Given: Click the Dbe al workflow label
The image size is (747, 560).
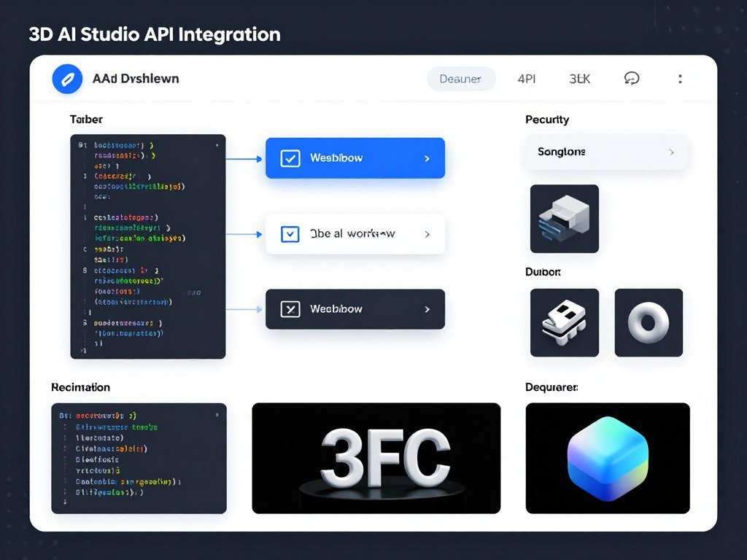Looking at the screenshot, I should coord(352,234).
